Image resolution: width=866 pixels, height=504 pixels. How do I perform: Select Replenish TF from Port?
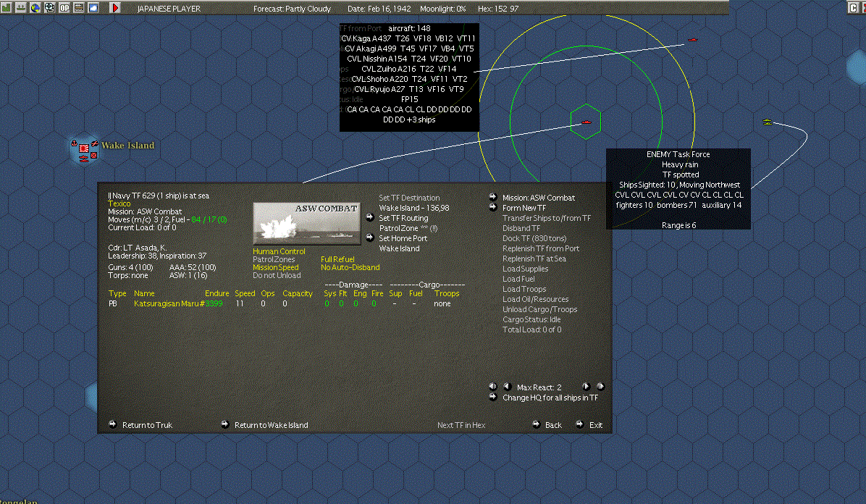pos(541,248)
